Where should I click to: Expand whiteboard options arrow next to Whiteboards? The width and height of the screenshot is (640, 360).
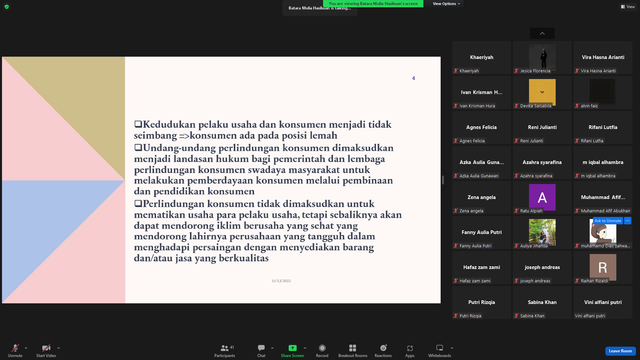coord(452,348)
